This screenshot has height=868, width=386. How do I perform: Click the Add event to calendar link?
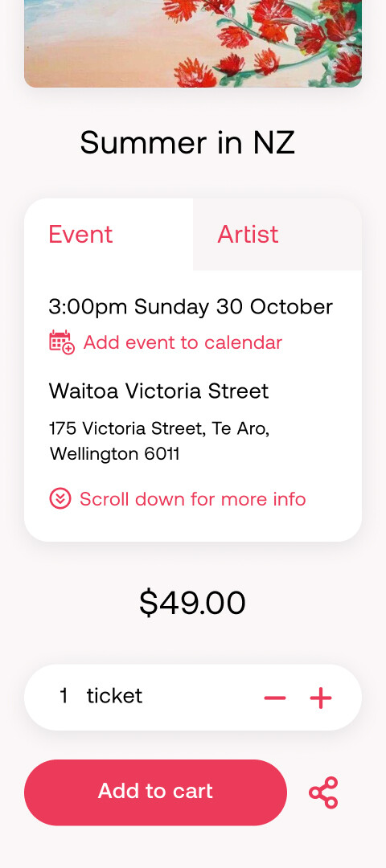coord(183,342)
